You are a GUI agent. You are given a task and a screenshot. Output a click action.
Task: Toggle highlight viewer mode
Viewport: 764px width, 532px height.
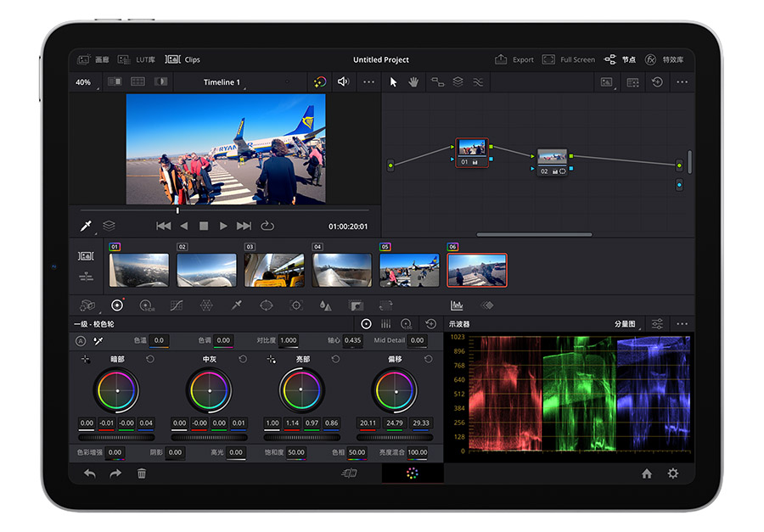click(160, 81)
